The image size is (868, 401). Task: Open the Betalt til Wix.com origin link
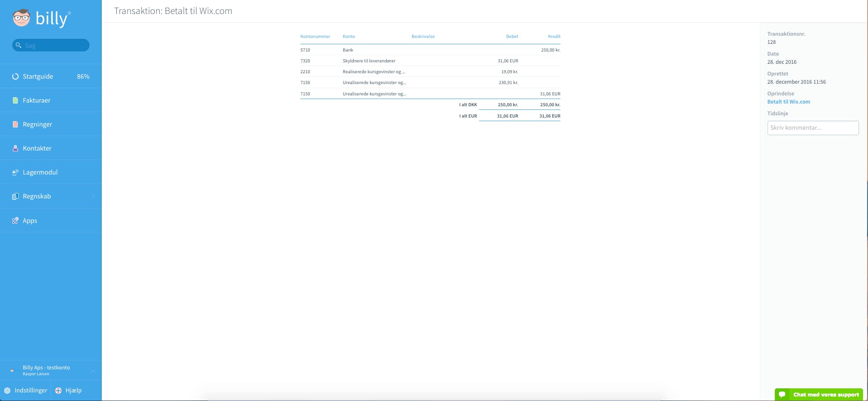click(x=788, y=102)
